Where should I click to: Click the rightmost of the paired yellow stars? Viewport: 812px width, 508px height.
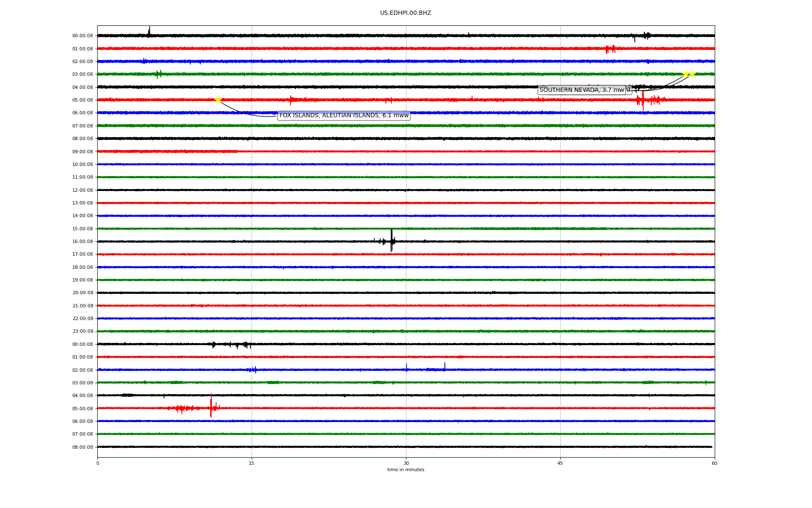(x=692, y=74)
